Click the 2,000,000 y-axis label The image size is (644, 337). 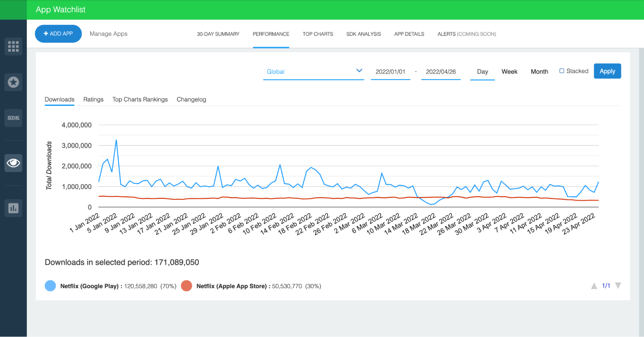click(x=77, y=166)
